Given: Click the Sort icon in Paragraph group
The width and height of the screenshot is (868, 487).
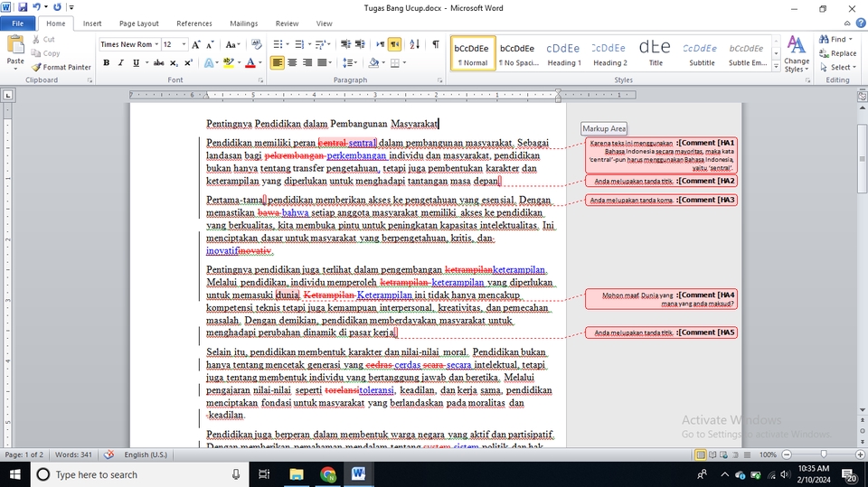Looking at the screenshot, I should tap(415, 44).
